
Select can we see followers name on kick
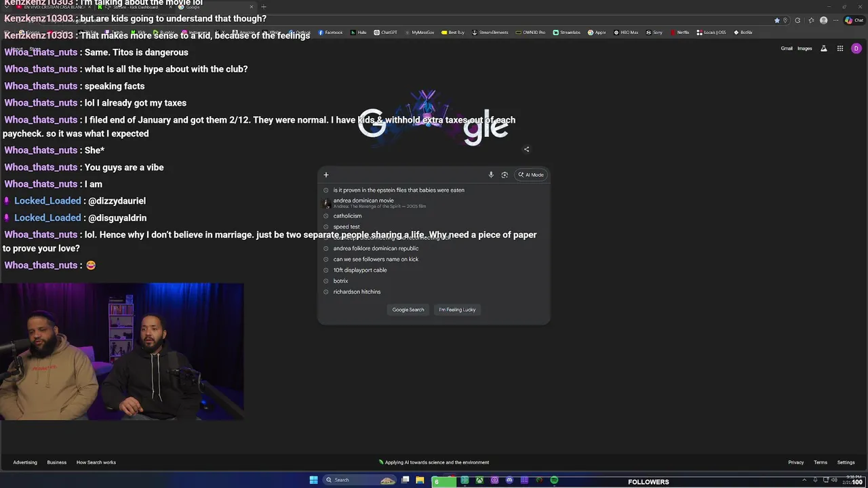434,259
